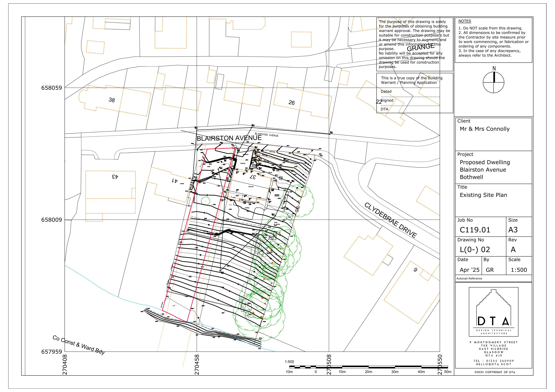Click 'Co Const & Ward Bdy' label
Image resolution: width=555 pixels, height=392 pixels.
point(79,345)
